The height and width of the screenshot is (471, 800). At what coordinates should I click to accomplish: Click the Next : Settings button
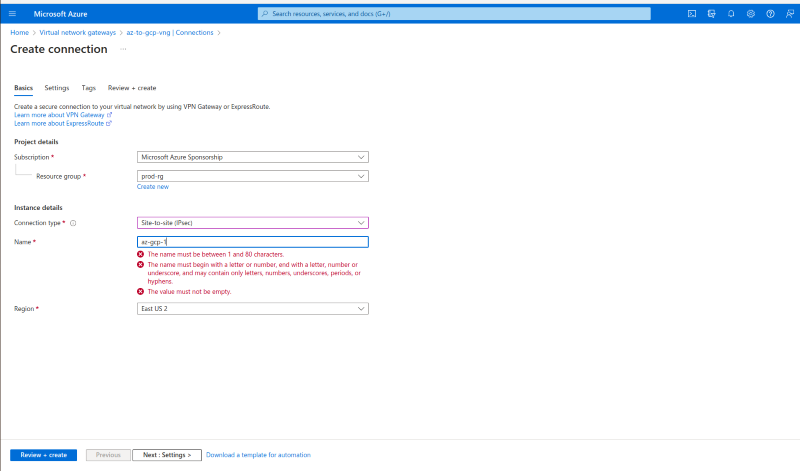point(167,455)
